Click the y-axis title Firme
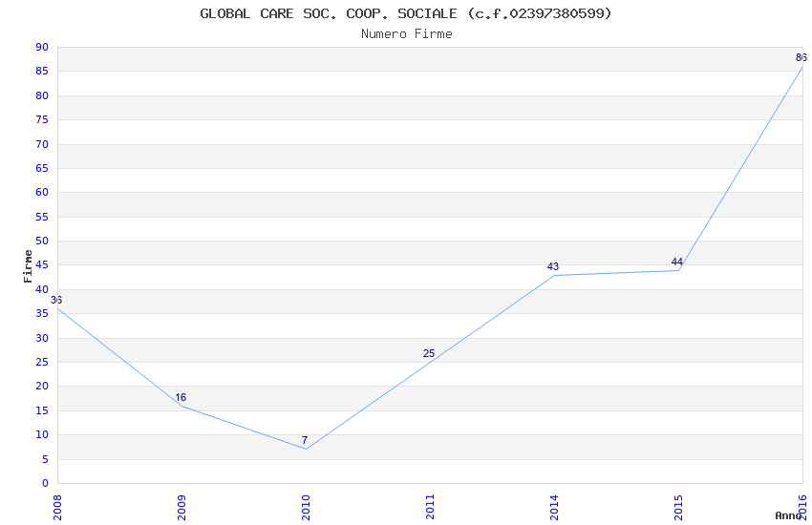 click(x=28, y=266)
